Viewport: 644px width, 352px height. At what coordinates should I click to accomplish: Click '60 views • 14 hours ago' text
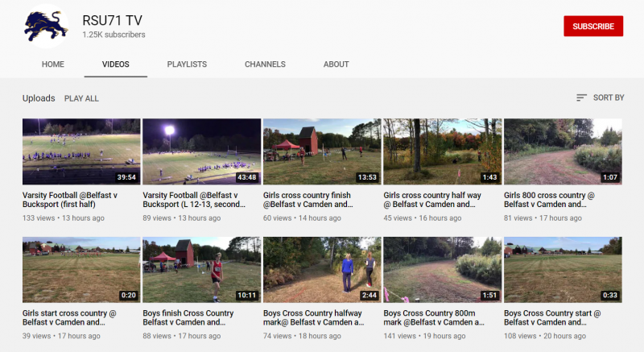click(302, 218)
